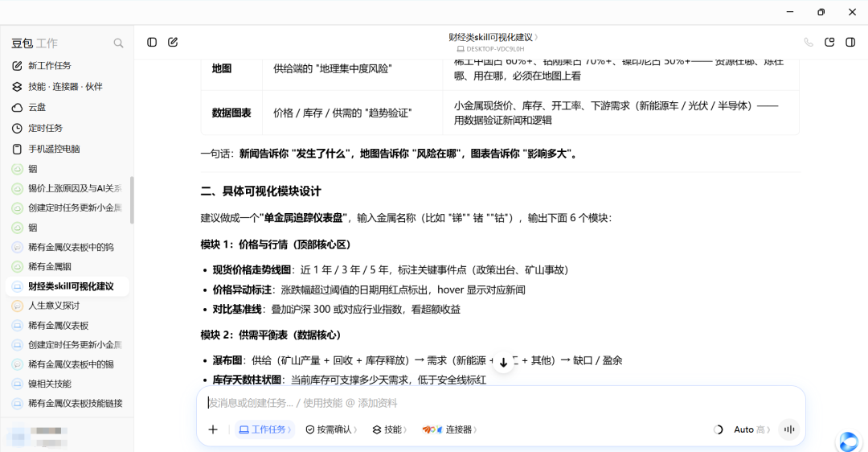The width and height of the screenshot is (868, 452).
Task: Click the table cell 供给端的 "地理集中度风险"
Action: click(x=353, y=68)
